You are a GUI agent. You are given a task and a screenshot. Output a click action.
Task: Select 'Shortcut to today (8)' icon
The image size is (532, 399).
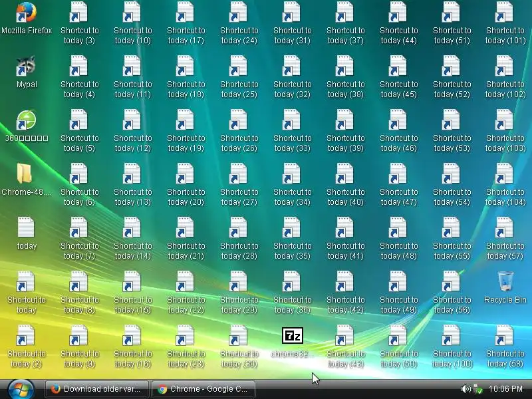coord(80,293)
